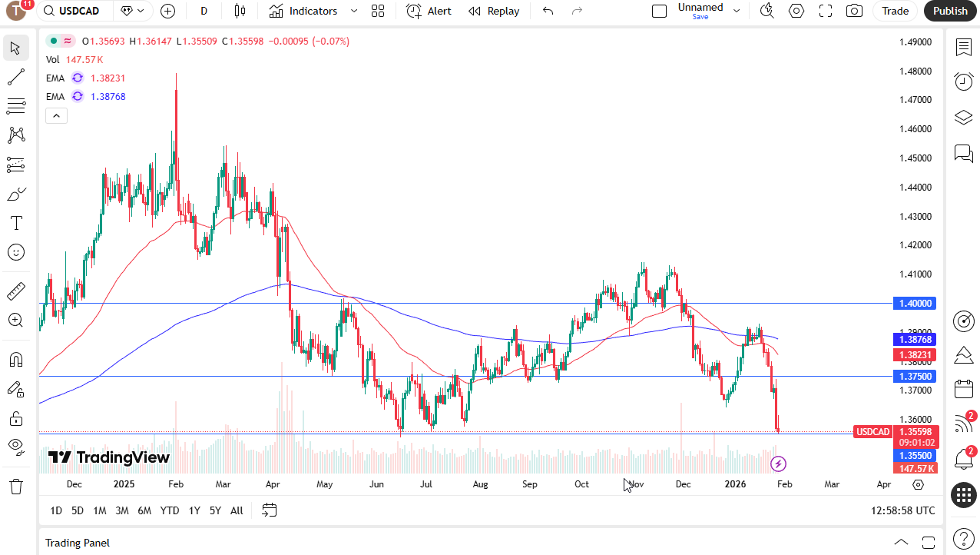
Task: Click the Trade button
Action: [895, 11]
